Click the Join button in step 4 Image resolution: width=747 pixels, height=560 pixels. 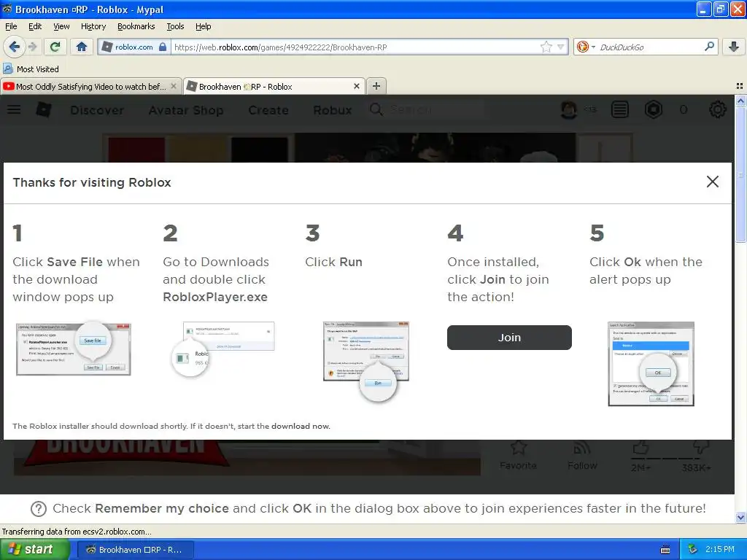pyautogui.click(x=509, y=338)
